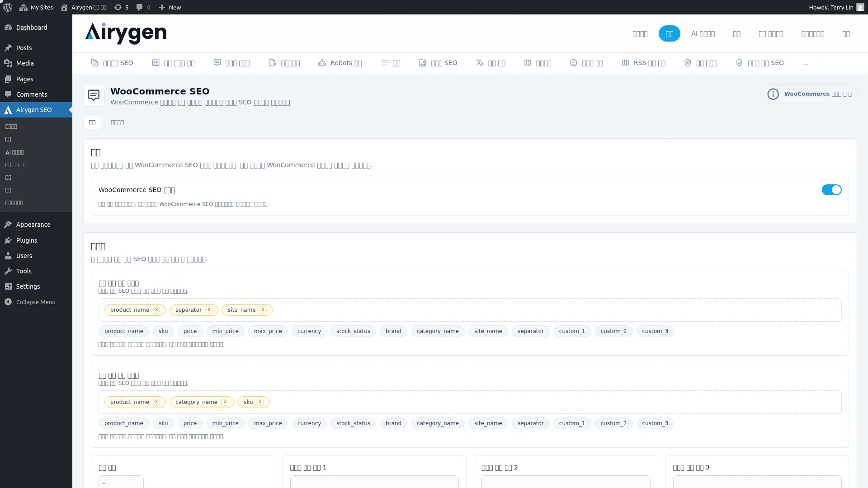The height and width of the screenshot is (488, 868).
Task: Add custom_1 variable in upper variable list
Action: click(572, 331)
